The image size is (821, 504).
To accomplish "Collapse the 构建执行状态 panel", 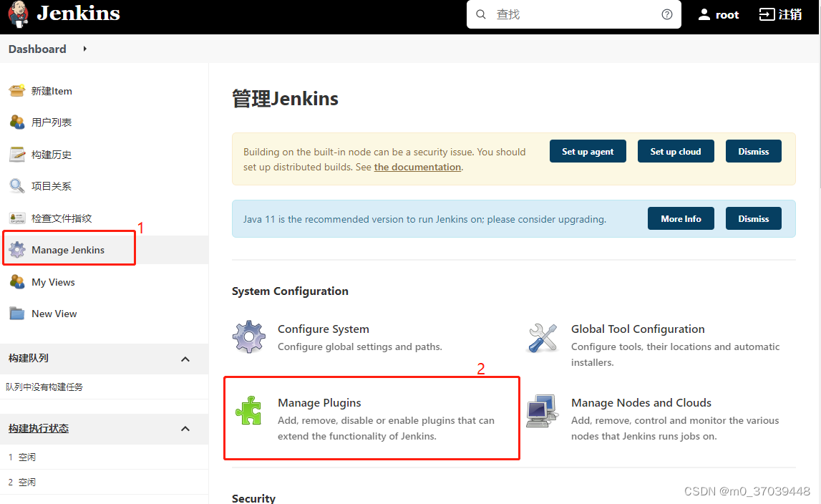I will [185, 428].
